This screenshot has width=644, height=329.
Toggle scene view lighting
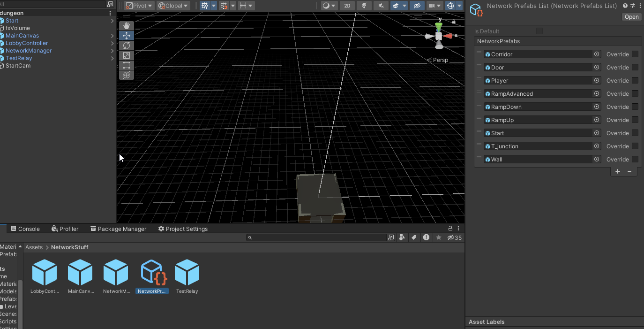[x=364, y=5]
